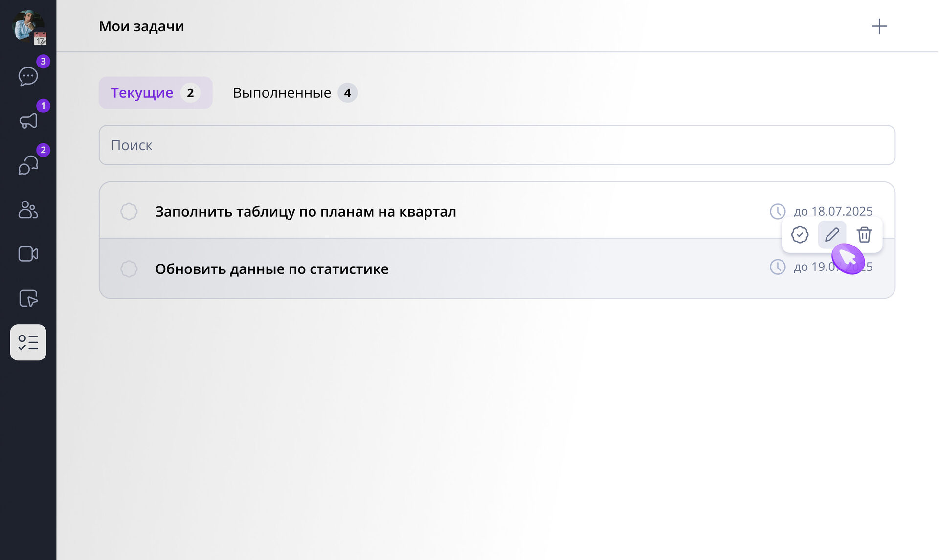Select the tasks checklist sidebar icon

tap(28, 342)
